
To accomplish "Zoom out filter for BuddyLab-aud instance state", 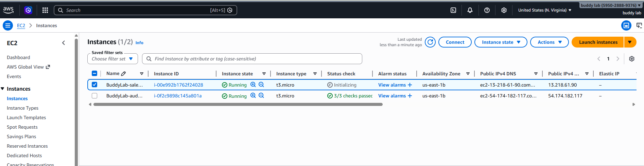I will [x=261, y=95].
